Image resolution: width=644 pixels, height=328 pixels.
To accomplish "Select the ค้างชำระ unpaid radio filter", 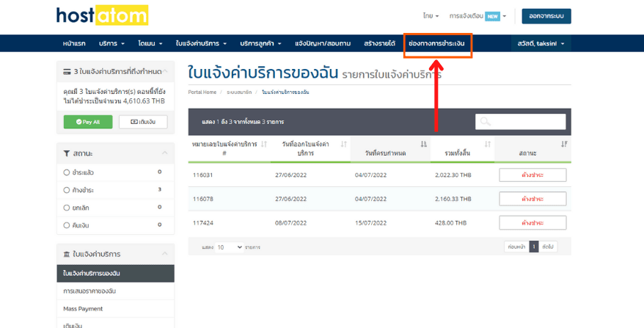I will click(x=67, y=190).
